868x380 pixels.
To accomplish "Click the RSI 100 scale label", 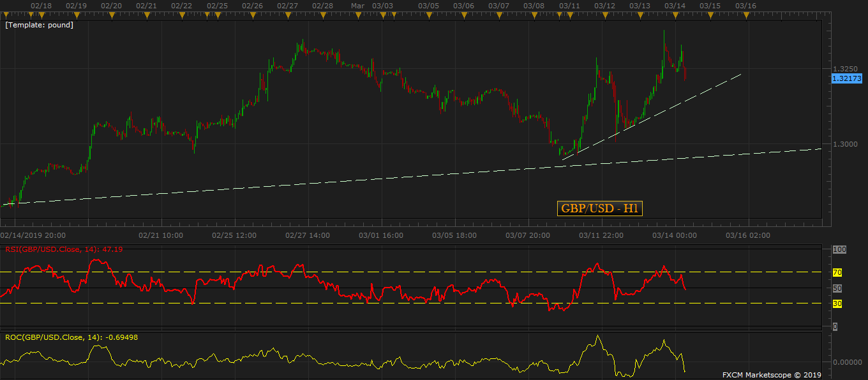I will point(839,249).
